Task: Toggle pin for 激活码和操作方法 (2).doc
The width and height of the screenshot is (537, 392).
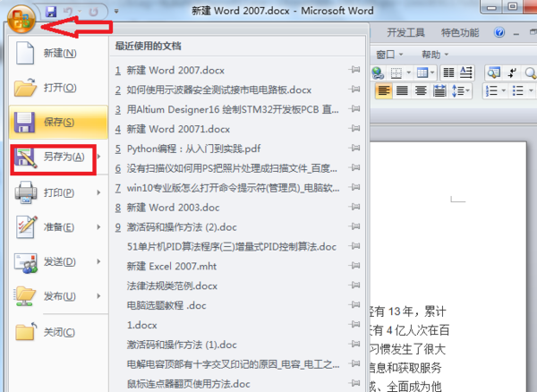Action: point(354,226)
